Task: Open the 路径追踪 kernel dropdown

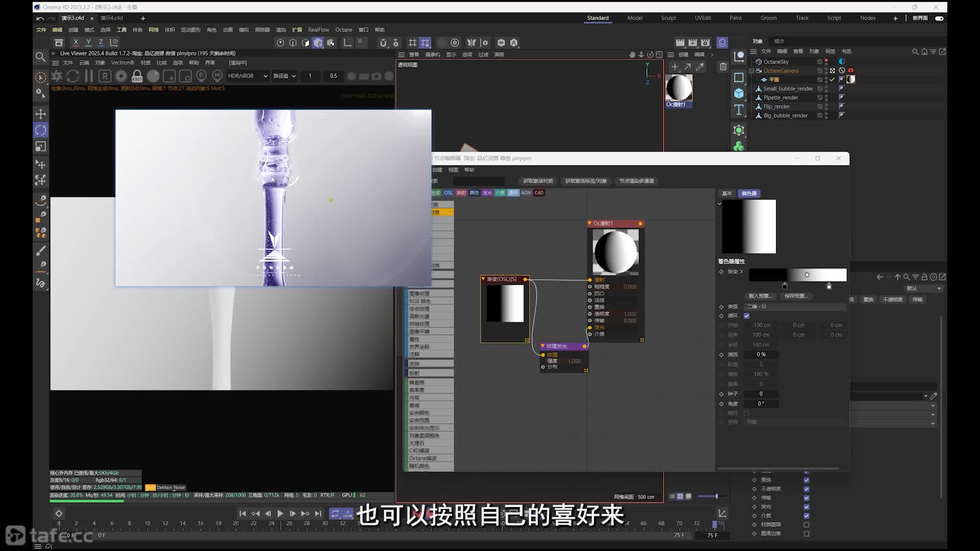Action: (284, 76)
